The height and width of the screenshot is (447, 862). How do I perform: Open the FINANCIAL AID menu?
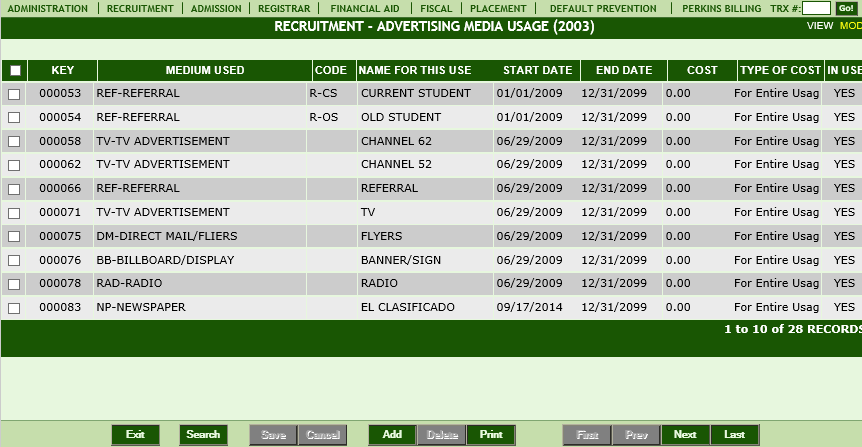point(364,8)
